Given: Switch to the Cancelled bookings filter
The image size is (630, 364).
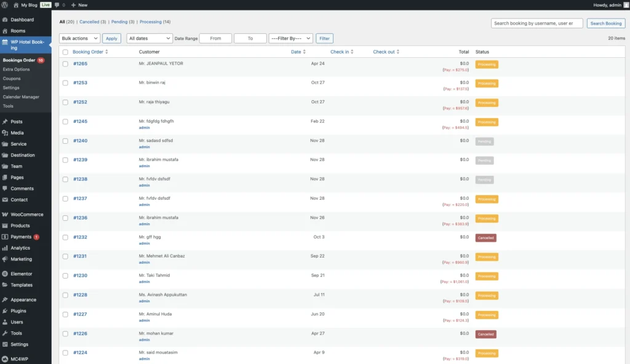Looking at the screenshot, I should pos(89,22).
